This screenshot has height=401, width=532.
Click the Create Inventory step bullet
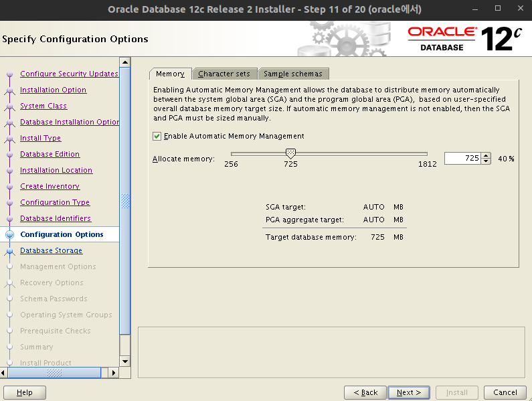click(10, 186)
